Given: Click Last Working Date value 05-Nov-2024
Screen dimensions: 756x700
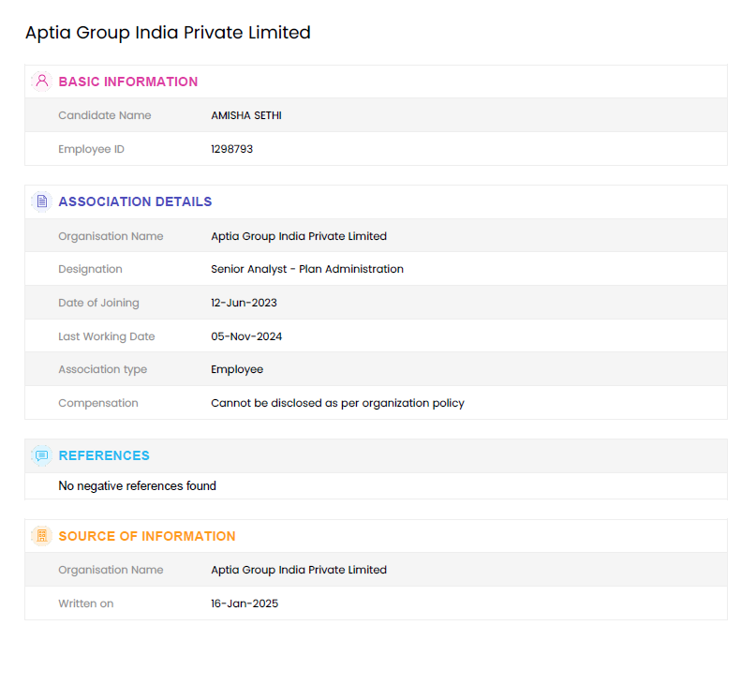Looking at the screenshot, I should 246,336.
